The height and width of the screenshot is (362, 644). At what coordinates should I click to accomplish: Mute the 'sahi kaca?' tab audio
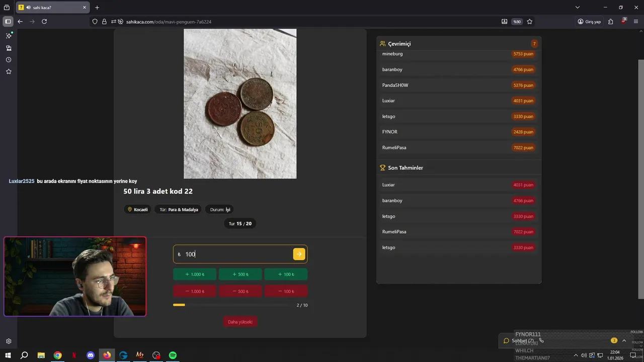[28, 8]
